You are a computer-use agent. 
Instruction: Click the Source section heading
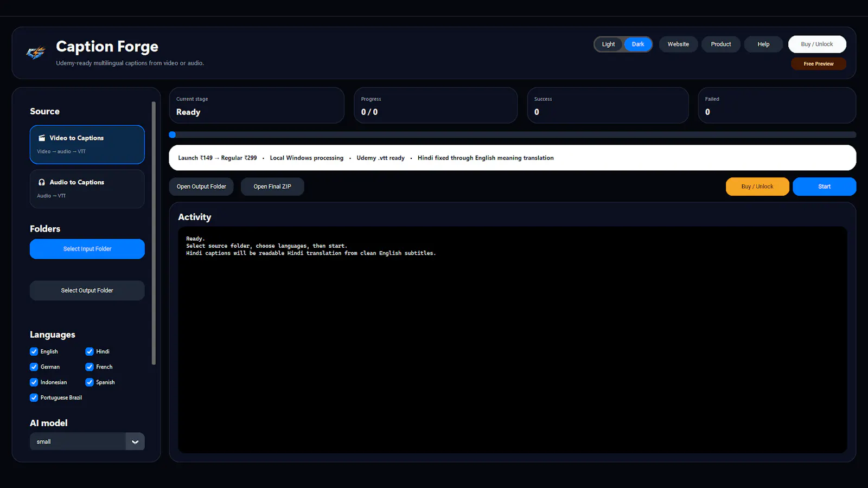[x=44, y=111]
